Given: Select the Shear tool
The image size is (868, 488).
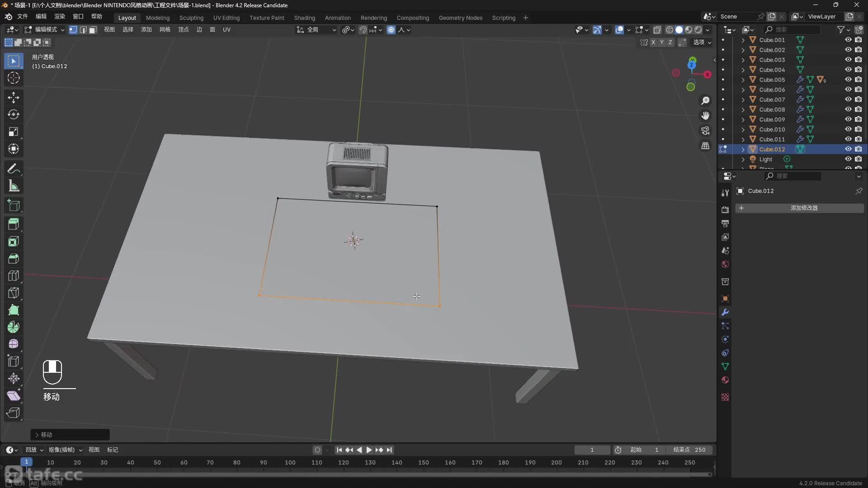Looking at the screenshot, I should tap(14, 396).
